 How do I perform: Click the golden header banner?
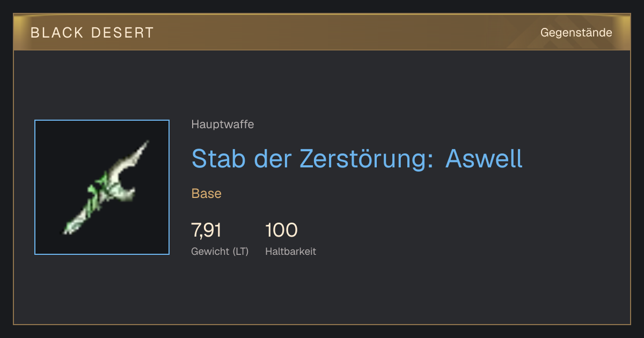tap(322, 32)
